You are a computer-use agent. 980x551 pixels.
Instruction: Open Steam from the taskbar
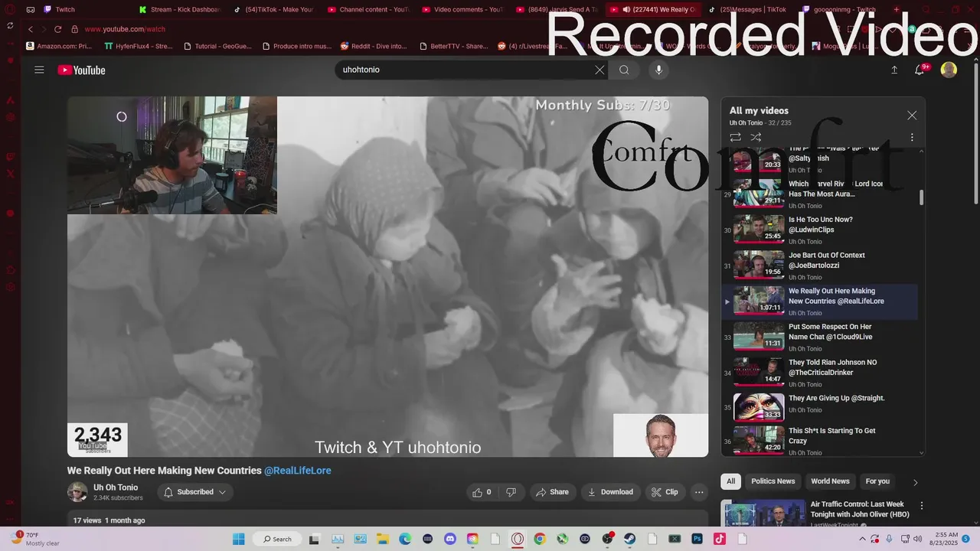629,539
